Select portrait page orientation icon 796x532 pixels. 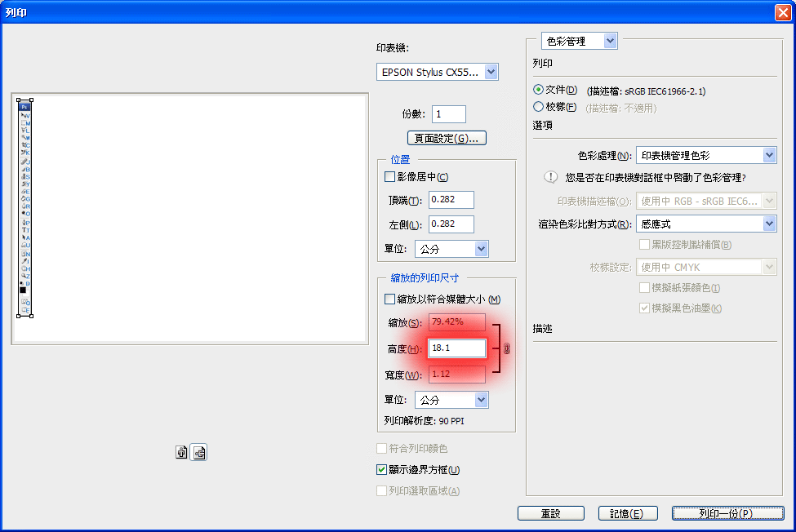pos(181,452)
